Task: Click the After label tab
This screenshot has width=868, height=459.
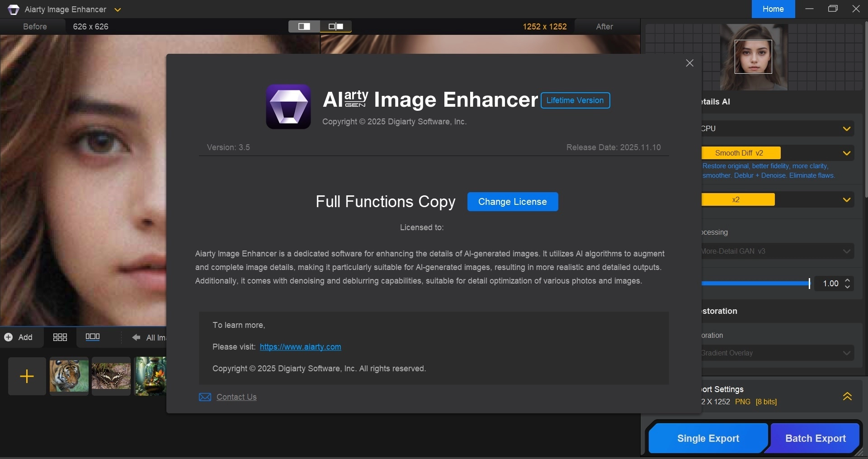Action: point(604,27)
